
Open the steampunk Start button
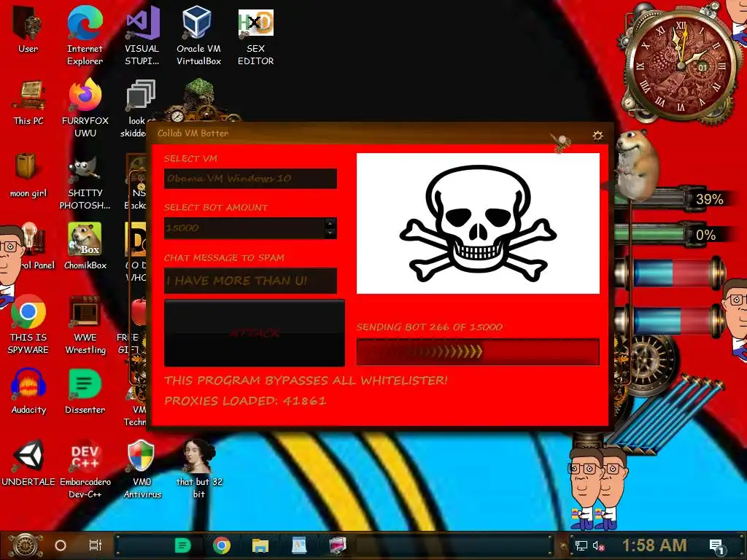[26, 545]
